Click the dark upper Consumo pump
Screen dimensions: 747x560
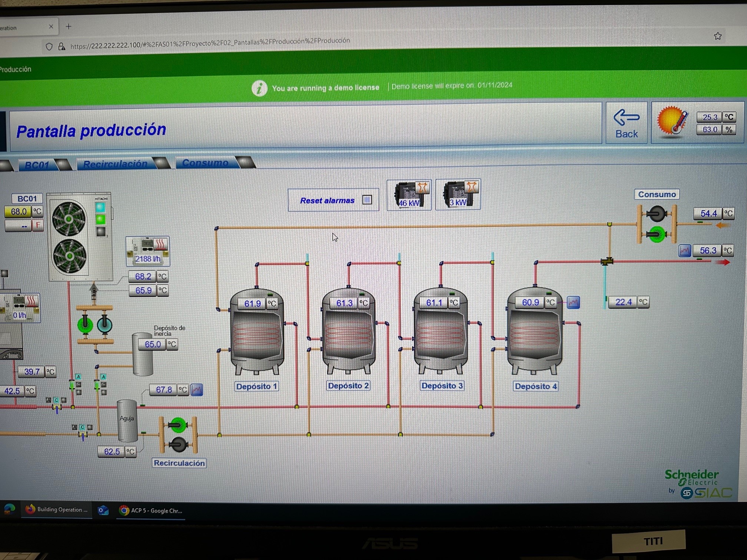coord(657,214)
